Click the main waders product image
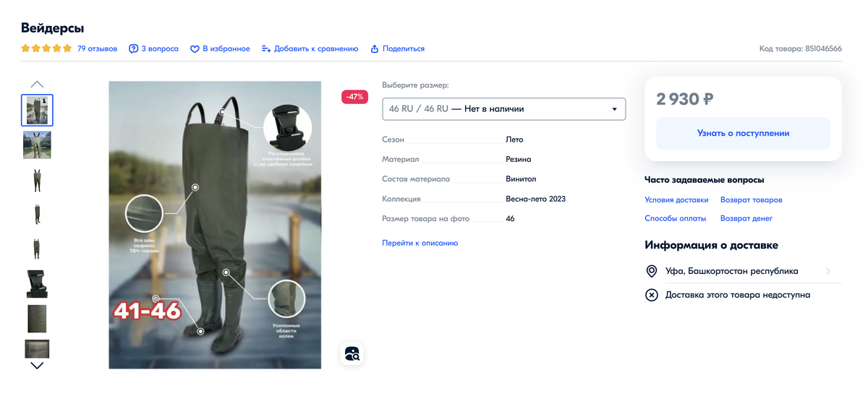Image resolution: width=868 pixels, height=396 pixels. click(x=215, y=225)
